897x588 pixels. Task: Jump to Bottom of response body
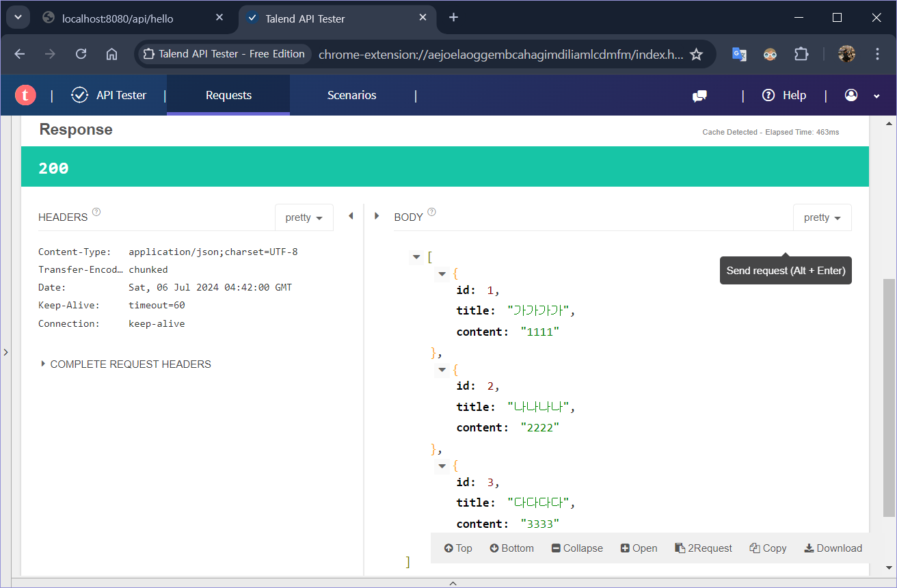point(512,548)
